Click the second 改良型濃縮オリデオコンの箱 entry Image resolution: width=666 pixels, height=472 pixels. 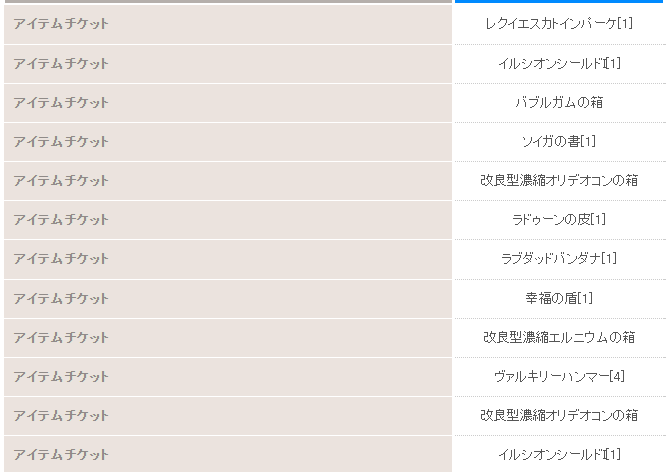point(559,415)
